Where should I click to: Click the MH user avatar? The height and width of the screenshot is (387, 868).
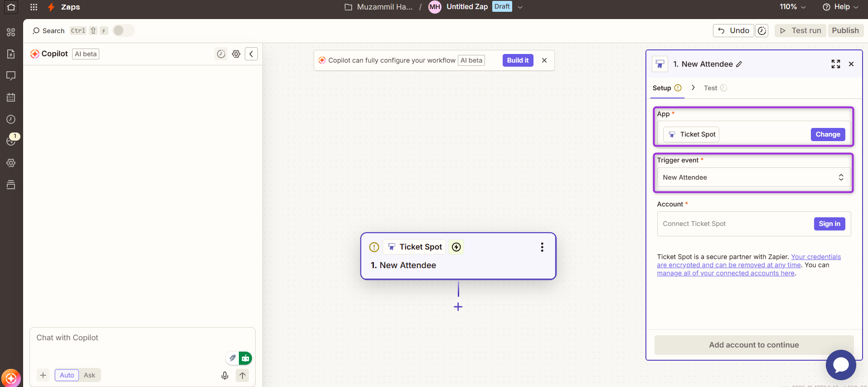pyautogui.click(x=435, y=7)
